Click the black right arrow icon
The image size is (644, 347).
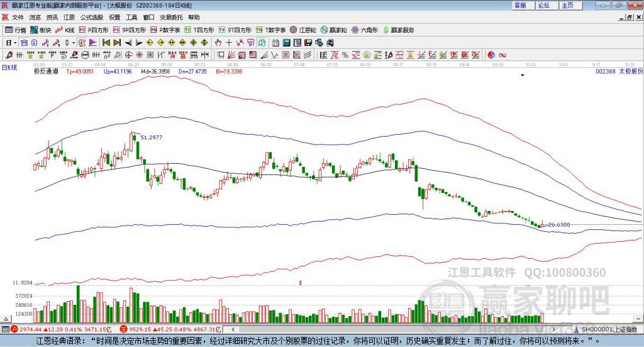click(139, 43)
